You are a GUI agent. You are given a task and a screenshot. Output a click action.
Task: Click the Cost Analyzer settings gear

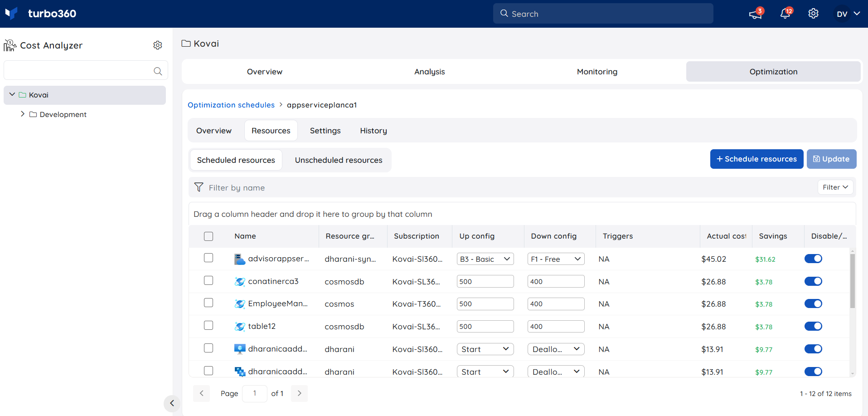158,45
